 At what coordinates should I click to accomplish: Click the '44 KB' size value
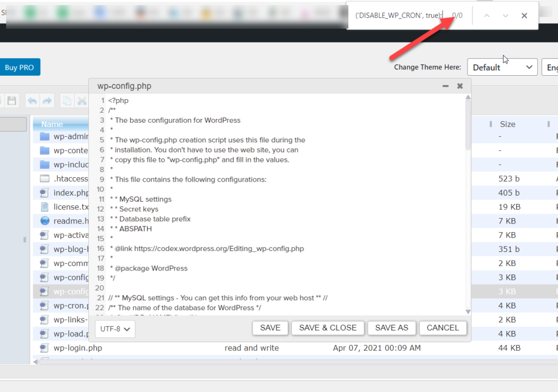[x=510, y=348]
